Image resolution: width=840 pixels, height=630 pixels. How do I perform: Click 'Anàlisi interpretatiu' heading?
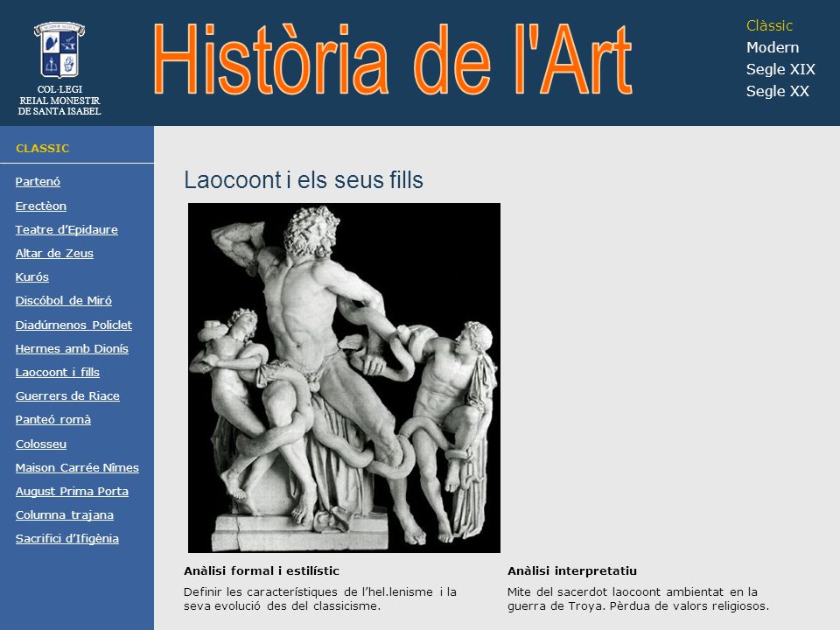tap(572, 571)
